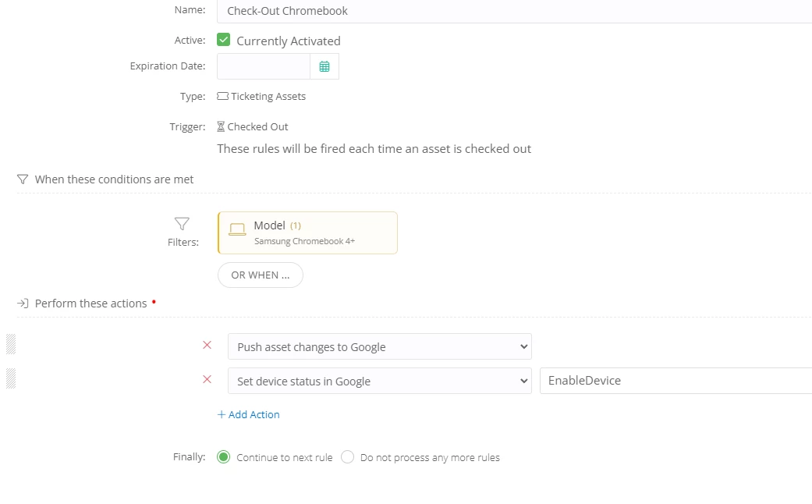Image resolution: width=812 pixels, height=504 pixels.
Task: Click the Expiration Date input field
Action: 264,66
